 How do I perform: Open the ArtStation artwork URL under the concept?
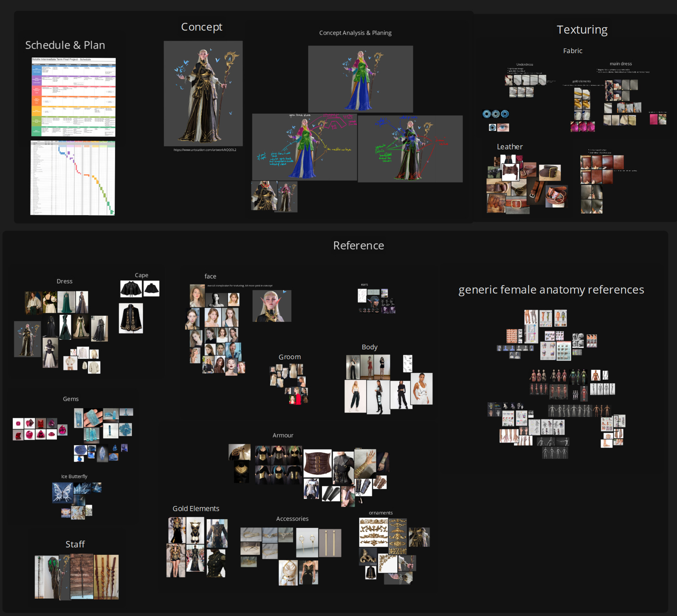[x=205, y=150]
